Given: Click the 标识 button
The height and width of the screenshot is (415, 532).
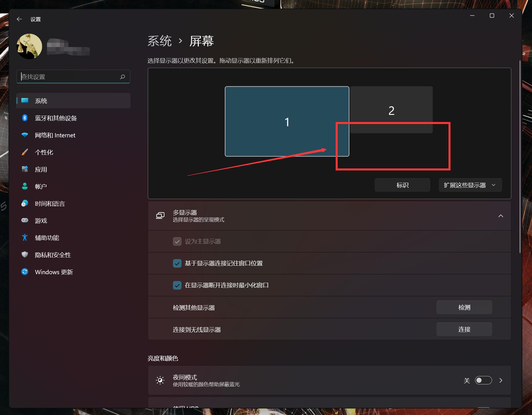Looking at the screenshot, I should 402,185.
